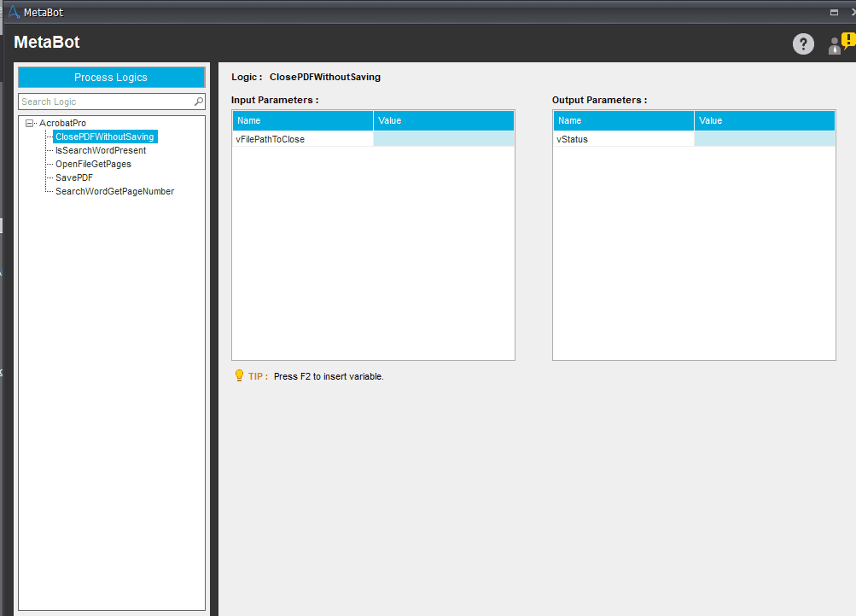Click the Output Parameters label
The height and width of the screenshot is (616, 856).
599,100
